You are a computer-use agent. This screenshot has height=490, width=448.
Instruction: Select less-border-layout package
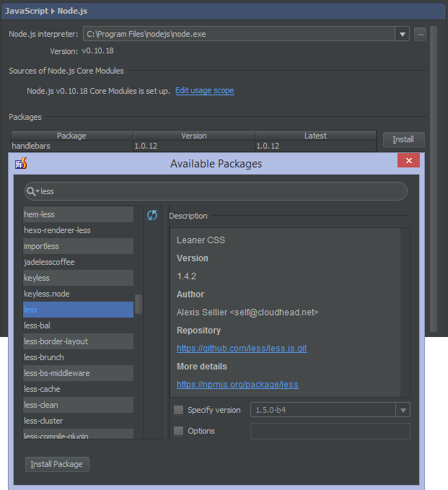78,341
